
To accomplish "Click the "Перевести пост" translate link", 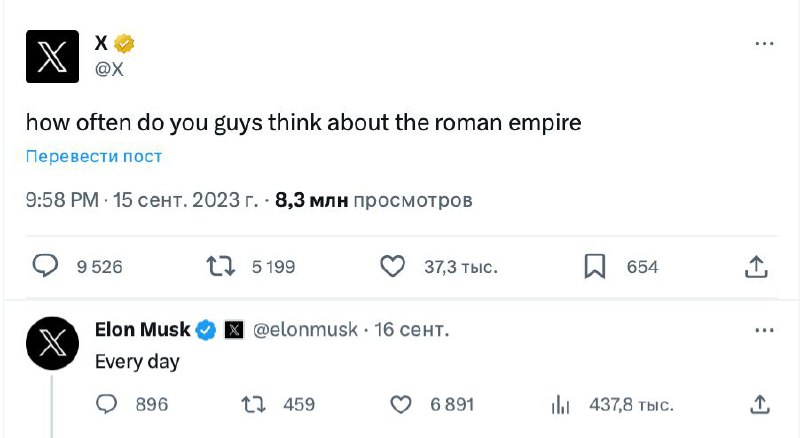I will pos(94,156).
